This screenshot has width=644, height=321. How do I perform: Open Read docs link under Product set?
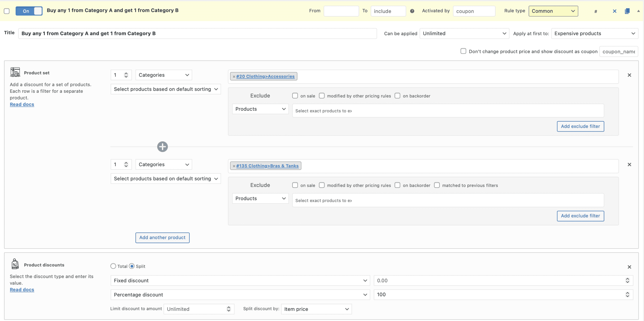[22, 104]
